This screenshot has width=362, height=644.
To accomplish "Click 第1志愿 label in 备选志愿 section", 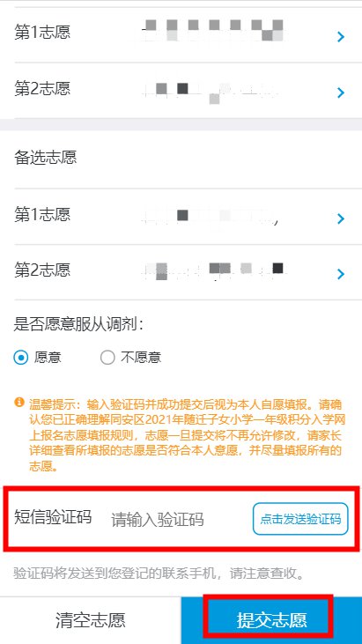I will (x=42, y=214).
